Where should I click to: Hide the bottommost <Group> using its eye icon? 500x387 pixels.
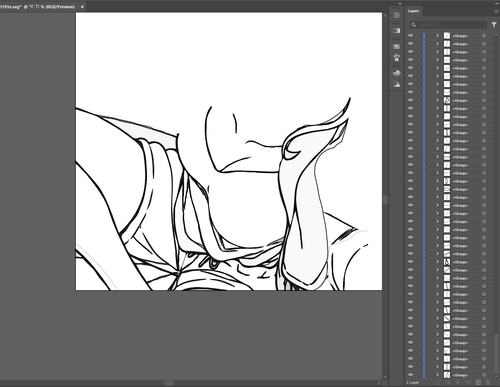coord(411,375)
